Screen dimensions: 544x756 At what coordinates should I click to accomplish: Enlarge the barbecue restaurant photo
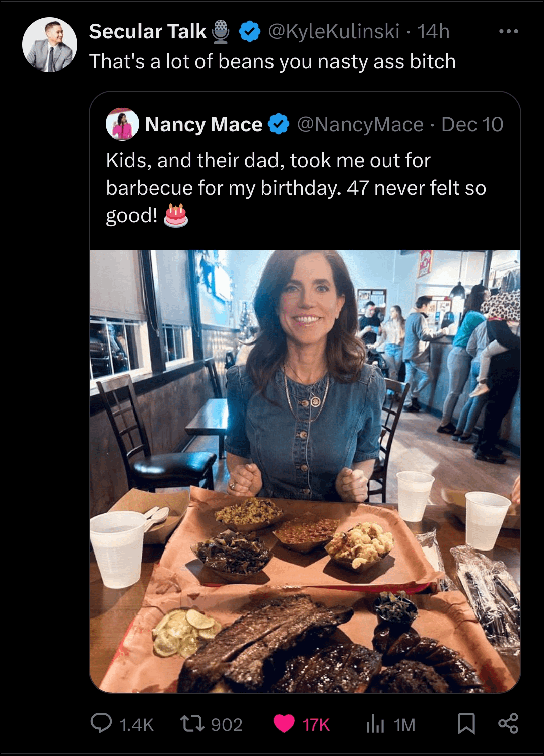(305, 471)
